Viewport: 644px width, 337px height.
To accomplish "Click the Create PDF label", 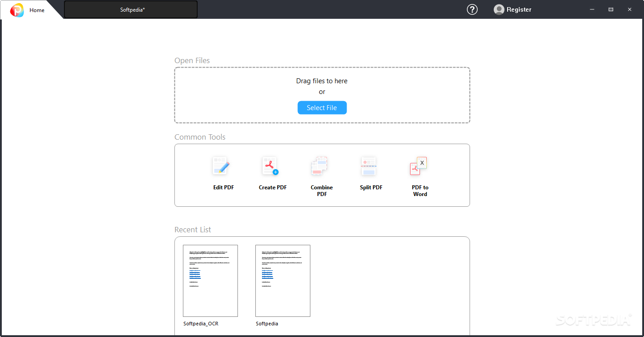I will [273, 188].
